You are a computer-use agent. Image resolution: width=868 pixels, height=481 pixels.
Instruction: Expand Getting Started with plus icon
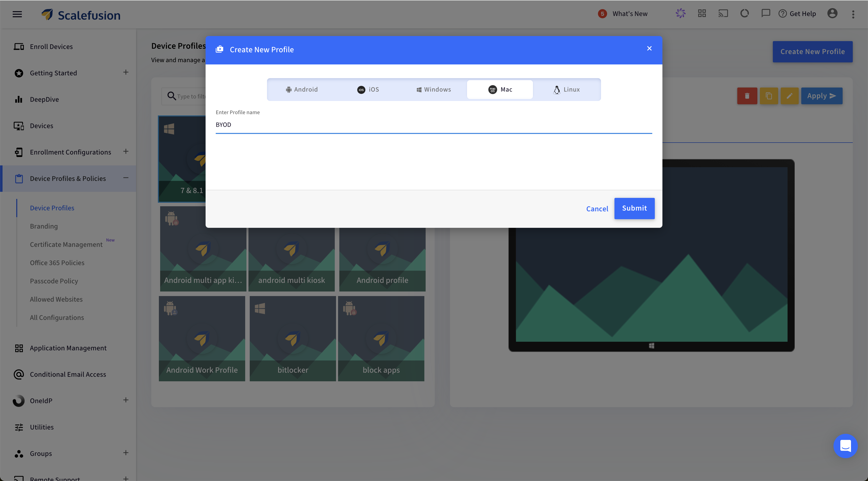[x=126, y=72]
